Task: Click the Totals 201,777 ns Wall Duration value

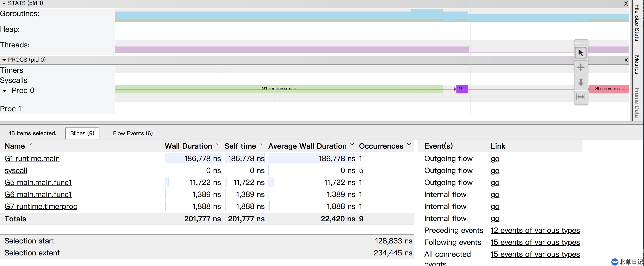Action: pos(203,219)
